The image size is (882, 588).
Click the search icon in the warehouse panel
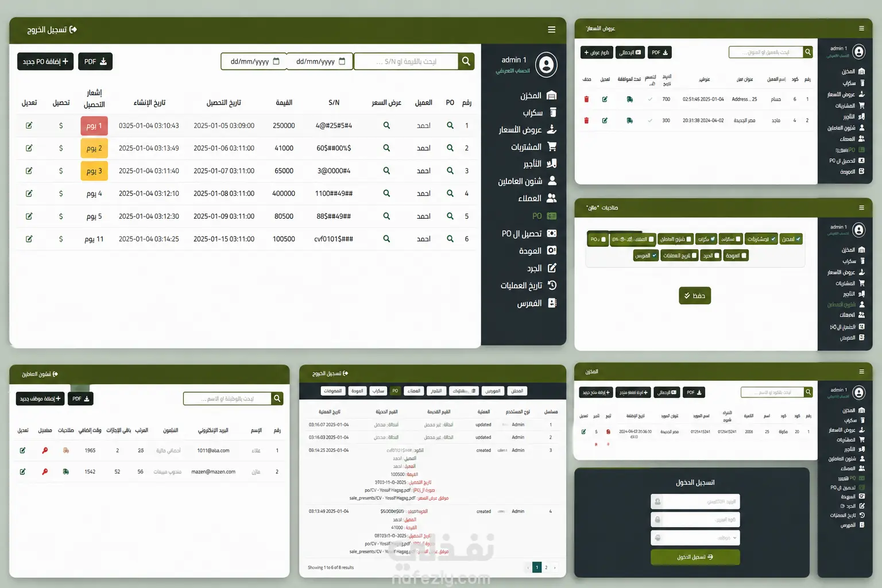click(x=808, y=392)
